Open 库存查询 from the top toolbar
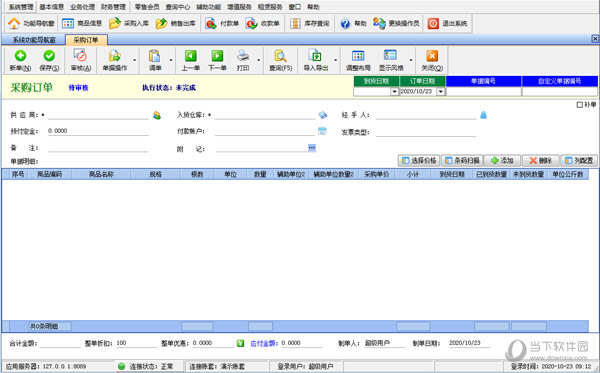 [310, 23]
